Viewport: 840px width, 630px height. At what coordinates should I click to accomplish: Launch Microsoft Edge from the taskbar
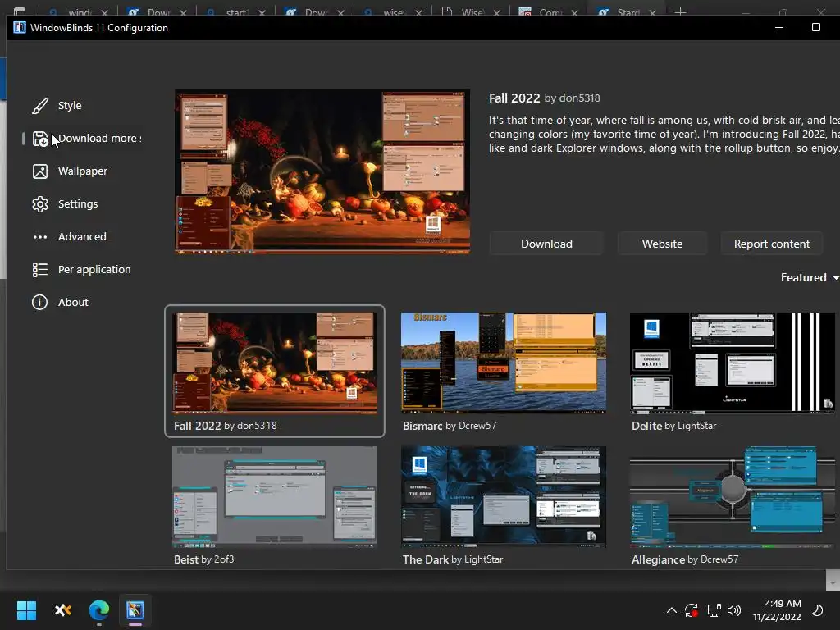pyautogui.click(x=99, y=610)
